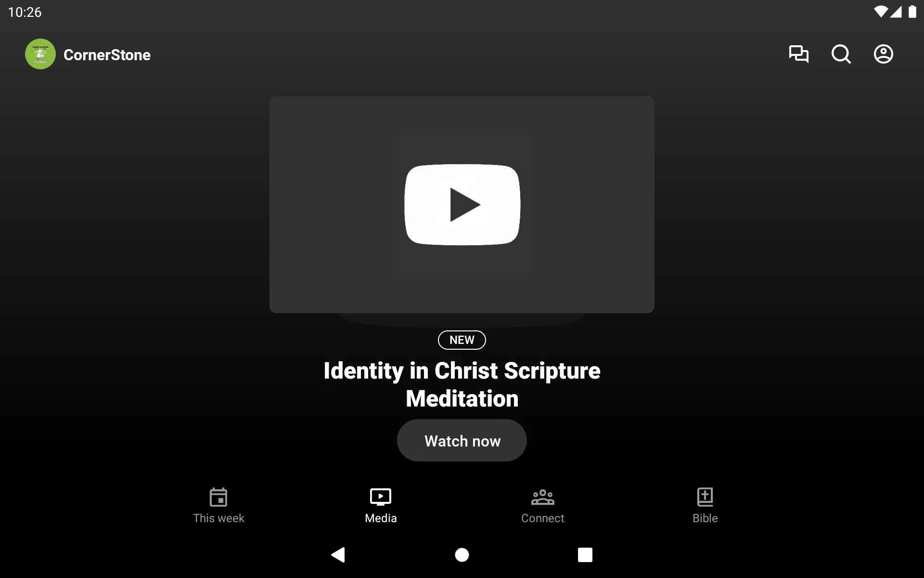Click Watch now button

click(462, 440)
